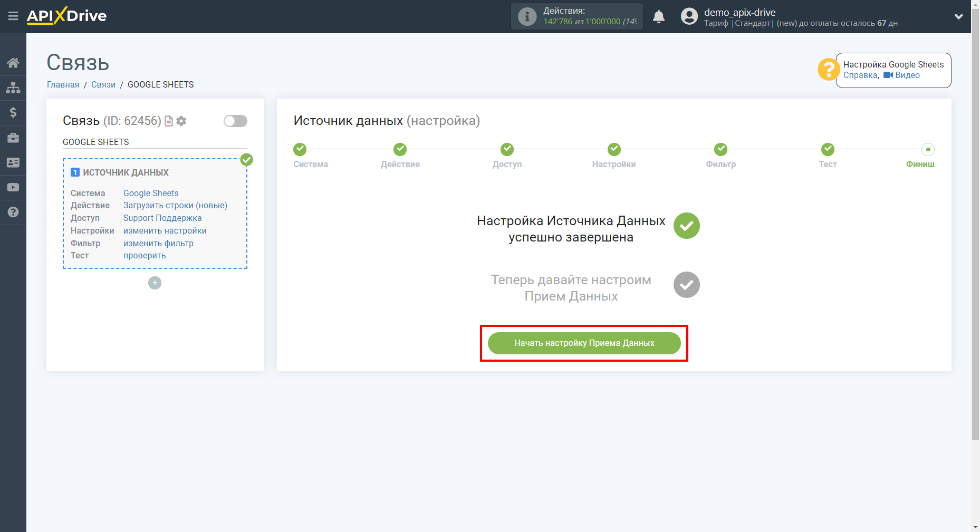Open the question mark help icon in sidebar
The width and height of the screenshot is (980, 532).
pyautogui.click(x=13, y=212)
